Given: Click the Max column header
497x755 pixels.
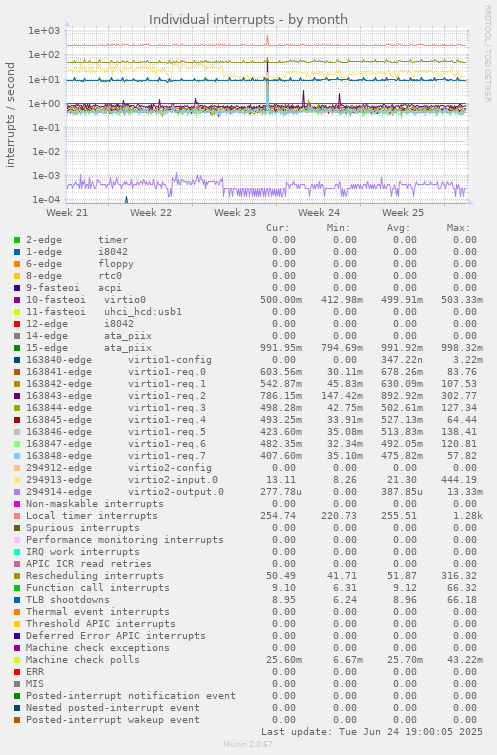Looking at the screenshot, I should coord(458,228).
